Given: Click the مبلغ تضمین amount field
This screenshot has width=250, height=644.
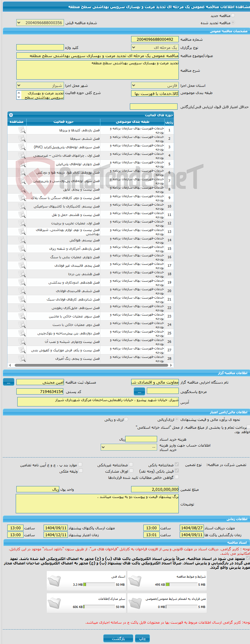Looking at the screenshot, I should (x=155, y=489).
